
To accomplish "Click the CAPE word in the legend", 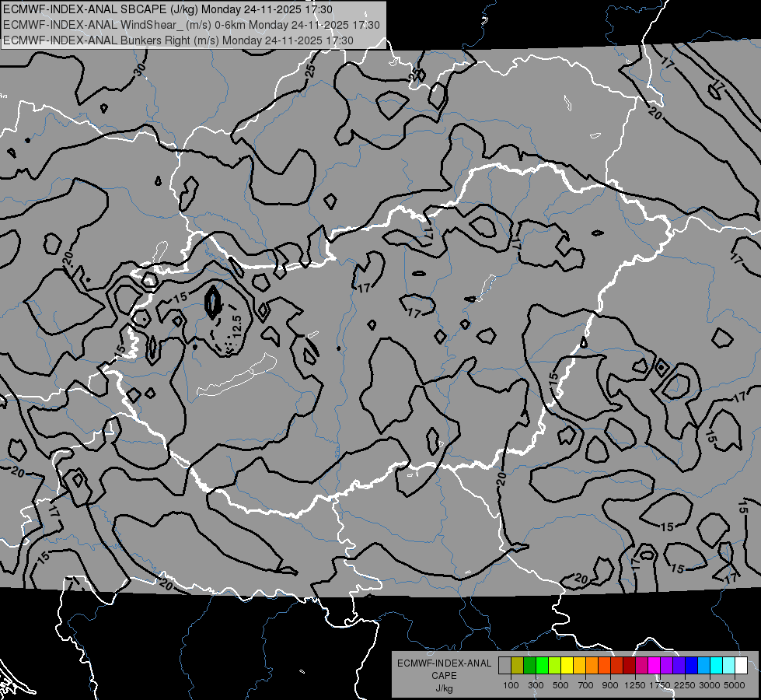I will click(444, 676).
